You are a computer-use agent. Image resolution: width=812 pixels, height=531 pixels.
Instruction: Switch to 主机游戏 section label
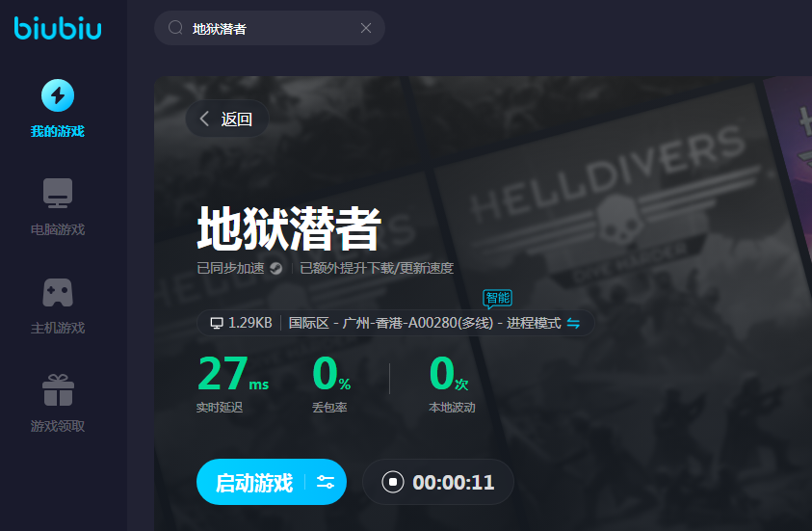pos(58,328)
